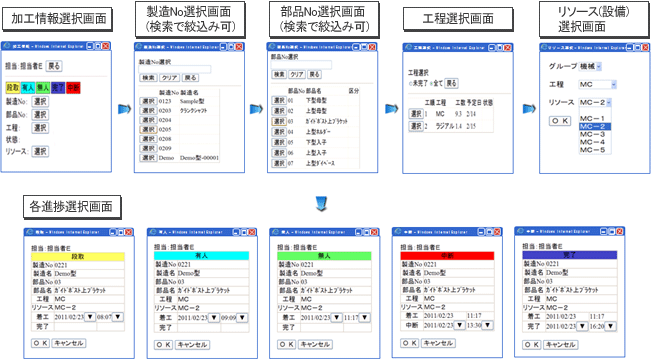The height and width of the screenshot is (361, 652).
Task: Click 選択 next to 製造No: label
Action: tap(40, 101)
